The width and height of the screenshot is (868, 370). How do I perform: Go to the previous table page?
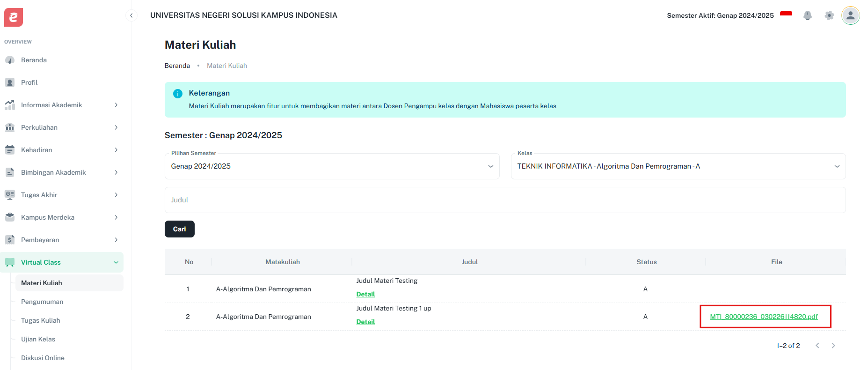tap(817, 346)
